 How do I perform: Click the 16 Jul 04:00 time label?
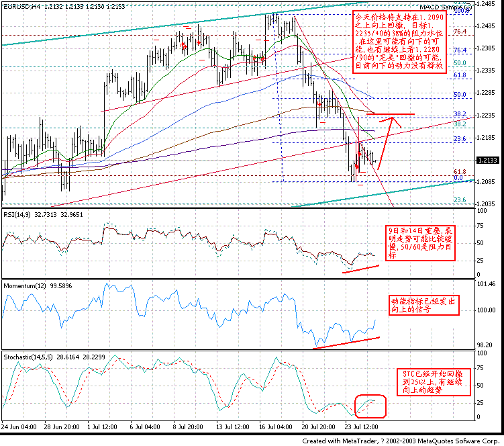point(276,427)
